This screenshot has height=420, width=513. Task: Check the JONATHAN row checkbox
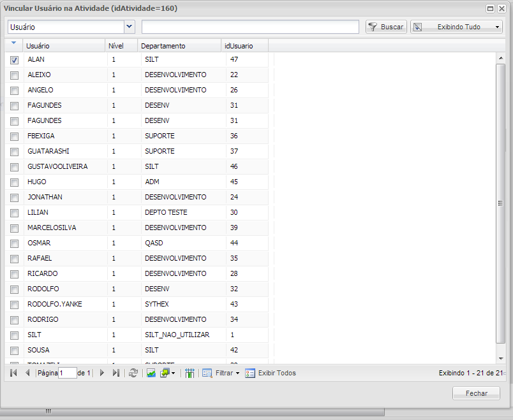[x=14, y=198]
